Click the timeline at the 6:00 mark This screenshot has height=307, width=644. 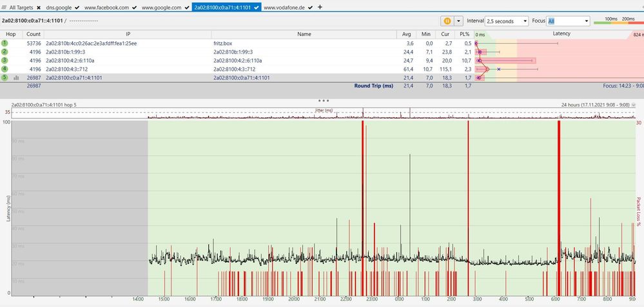[555, 299]
